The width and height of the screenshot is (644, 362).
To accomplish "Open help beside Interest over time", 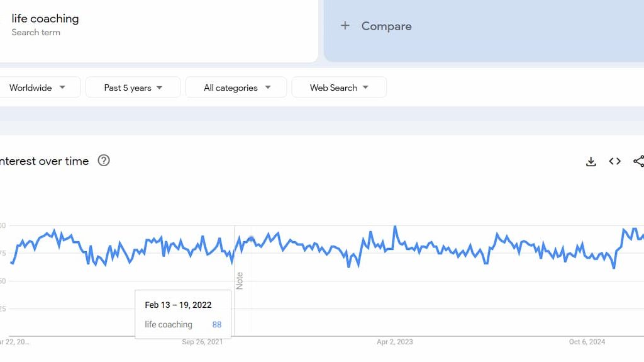I will [x=104, y=161].
